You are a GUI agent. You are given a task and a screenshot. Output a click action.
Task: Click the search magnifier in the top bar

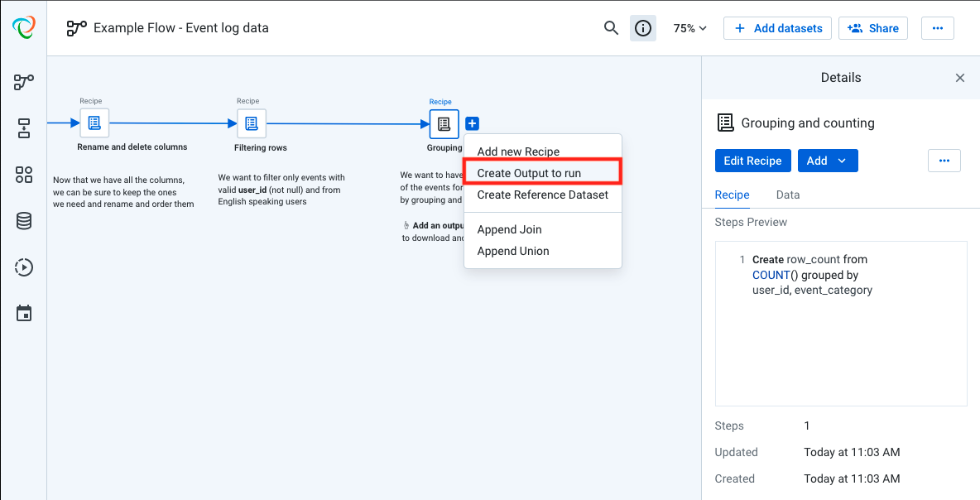(611, 27)
